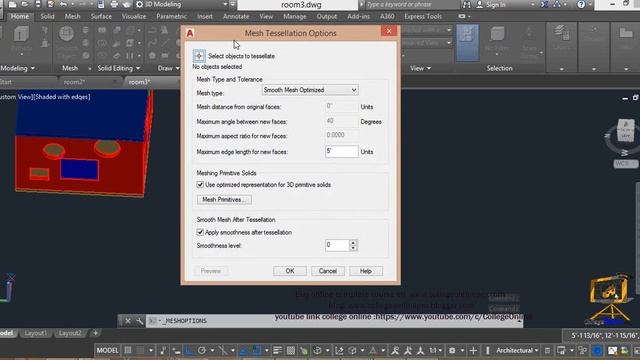Viewport: 640px width, 360px height.
Task: Click the New drawing icon in Quick Access
Action: [x=12, y=4]
